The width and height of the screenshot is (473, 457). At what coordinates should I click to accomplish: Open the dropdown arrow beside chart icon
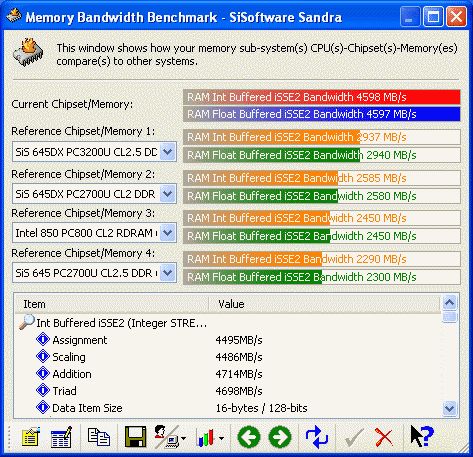pos(222,439)
